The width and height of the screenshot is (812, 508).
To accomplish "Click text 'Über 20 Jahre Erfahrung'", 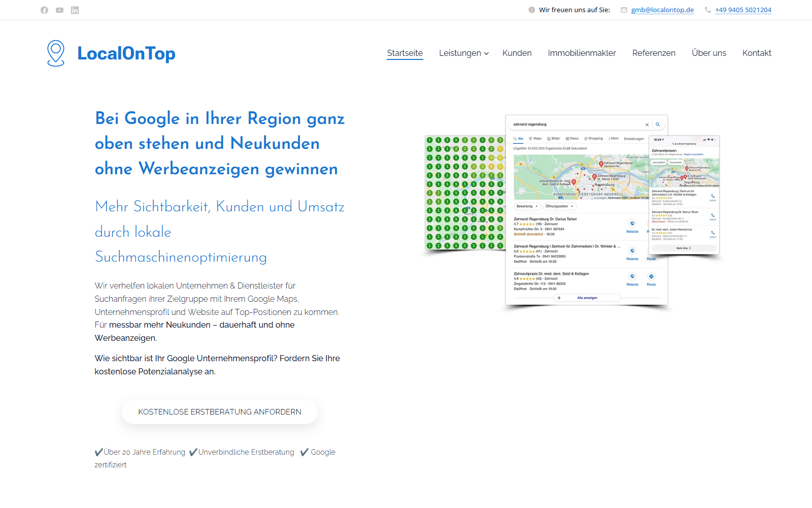I will click(145, 452).
